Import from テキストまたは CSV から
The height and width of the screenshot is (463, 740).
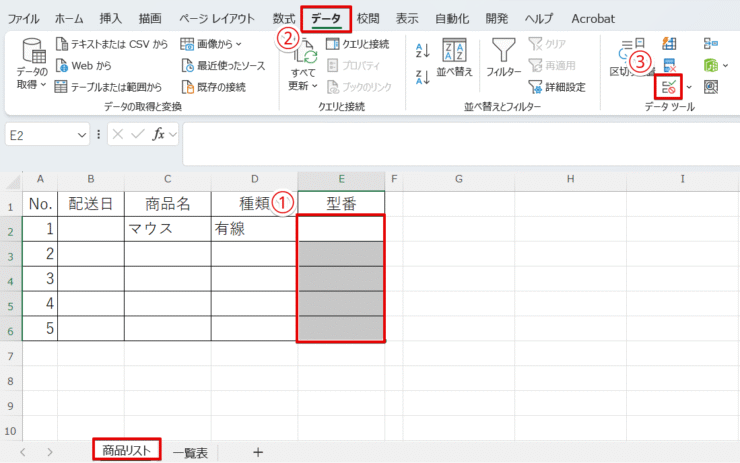(x=112, y=44)
